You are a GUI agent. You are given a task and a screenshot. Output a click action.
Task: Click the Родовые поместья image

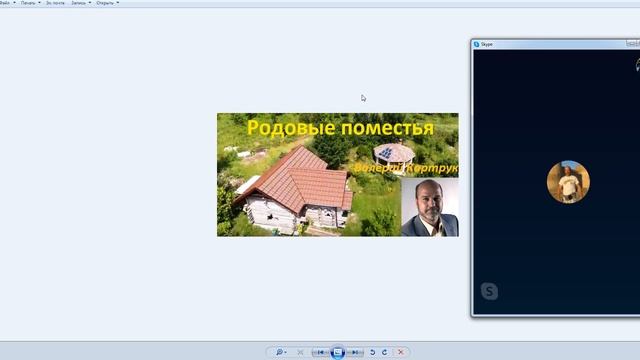click(x=338, y=175)
